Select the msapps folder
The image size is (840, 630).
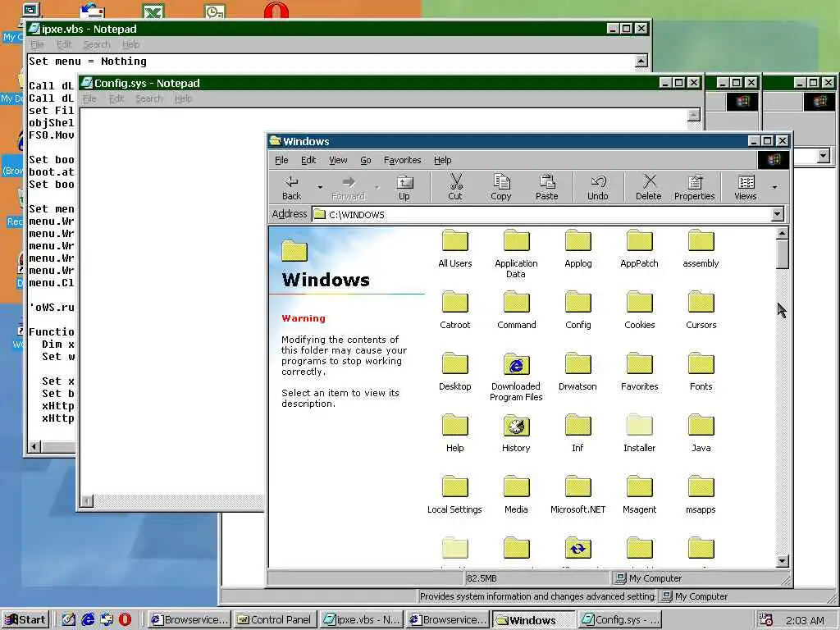tap(701, 495)
